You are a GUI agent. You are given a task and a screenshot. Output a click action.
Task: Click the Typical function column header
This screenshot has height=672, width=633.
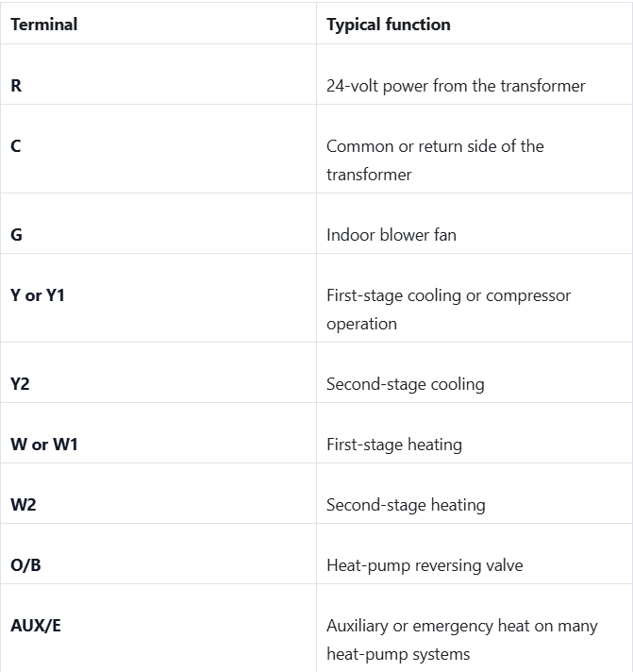389,25
